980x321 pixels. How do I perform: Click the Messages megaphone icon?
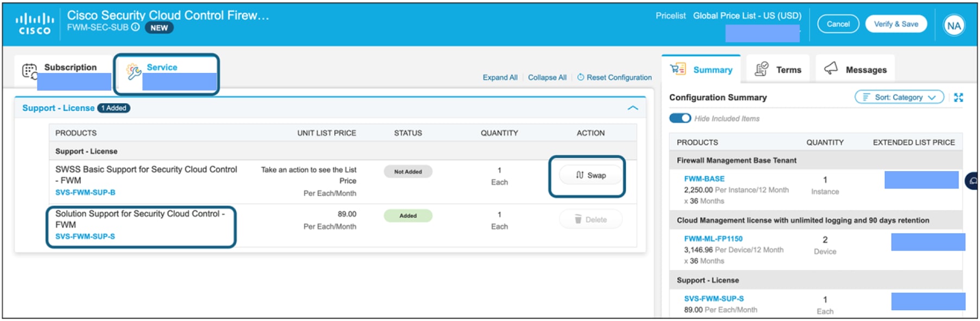tap(831, 69)
